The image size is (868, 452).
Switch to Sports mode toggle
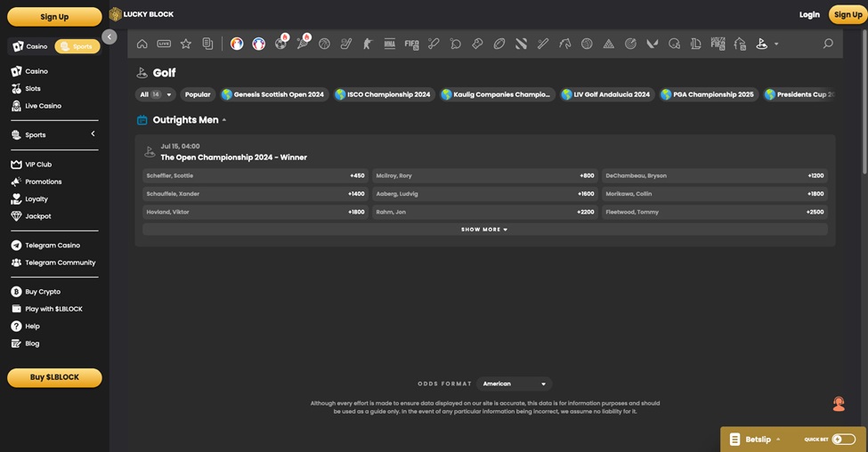pos(77,46)
